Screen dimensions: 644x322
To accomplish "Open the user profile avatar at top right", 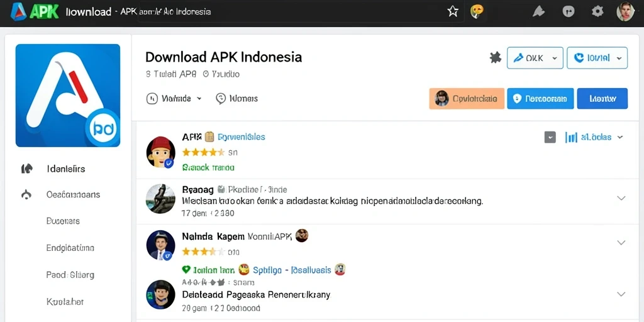I will pos(626,11).
